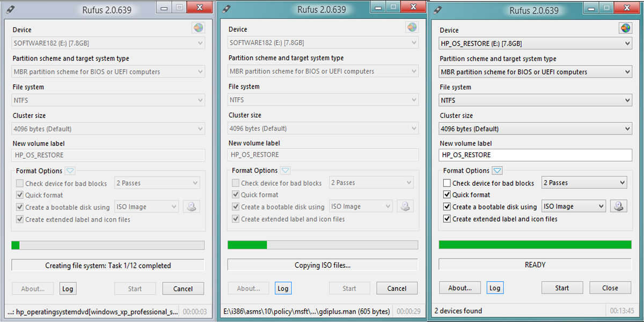Toggle Create a bootable disk in right window
Viewport: 644px width, 322px height.
point(447,207)
